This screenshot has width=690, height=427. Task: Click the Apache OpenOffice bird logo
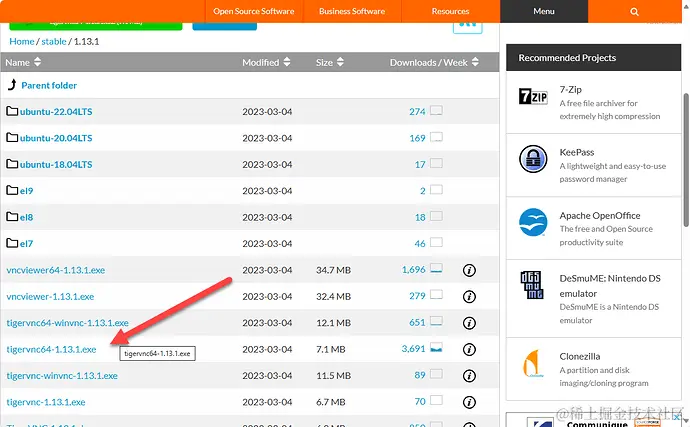click(x=533, y=222)
